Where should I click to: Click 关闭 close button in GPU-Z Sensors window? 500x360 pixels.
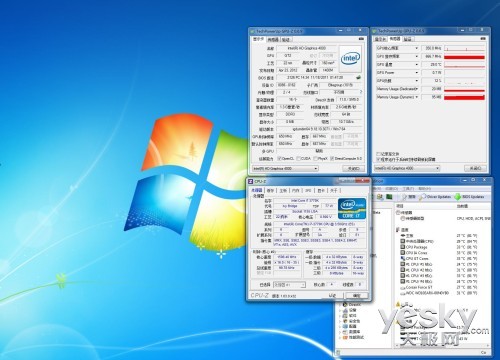(475, 168)
